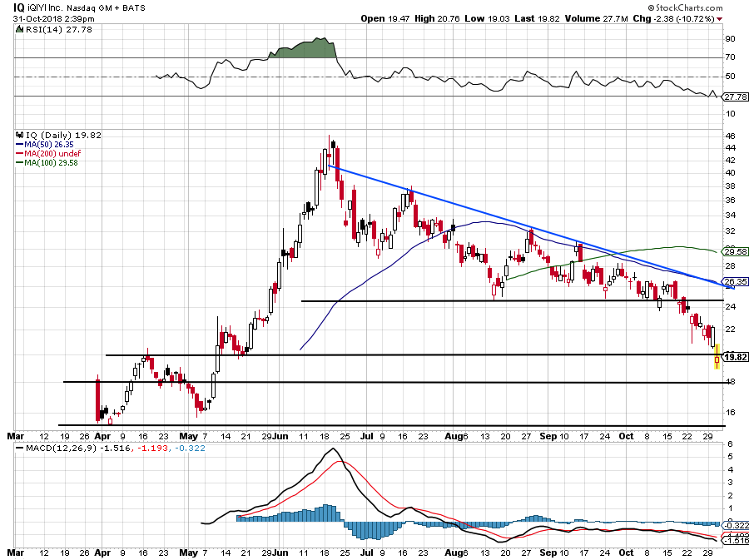Click the yellow-highlighted latest candle
This screenshot has width=749, height=560.
tap(717, 357)
